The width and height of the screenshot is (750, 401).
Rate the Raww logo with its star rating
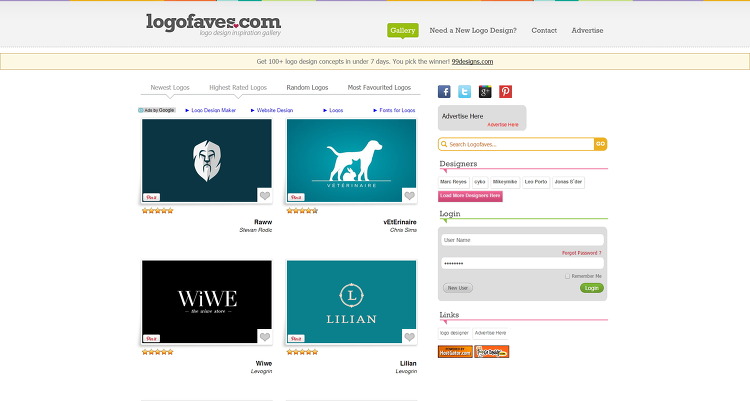(x=157, y=211)
